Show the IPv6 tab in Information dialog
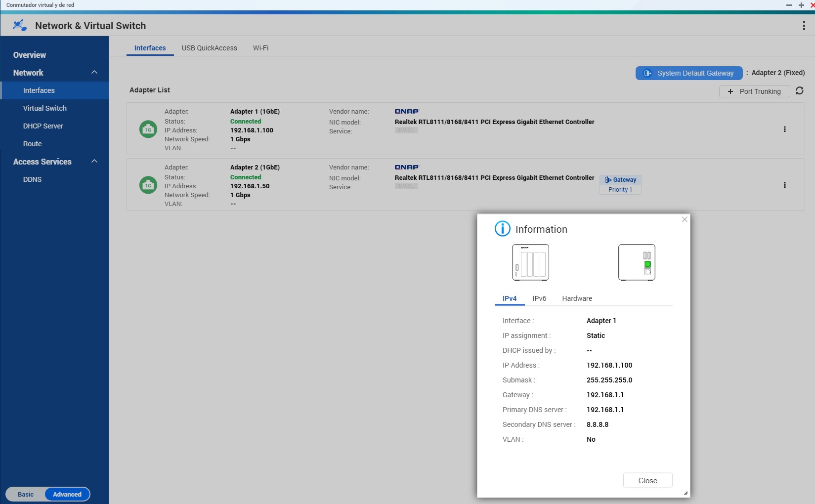Screen dimensions: 815x504 click(x=539, y=298)
